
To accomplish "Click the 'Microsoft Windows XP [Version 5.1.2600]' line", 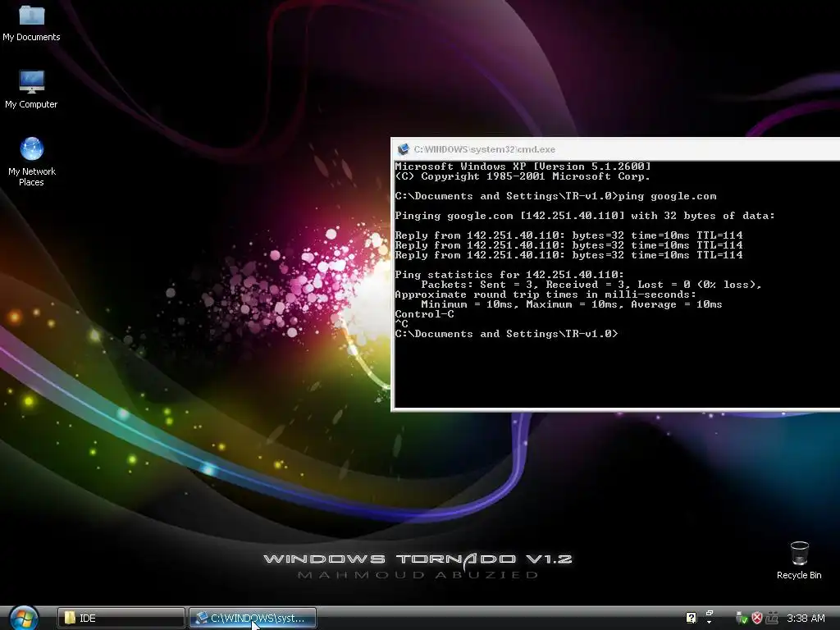I will [x=523, y=166].
